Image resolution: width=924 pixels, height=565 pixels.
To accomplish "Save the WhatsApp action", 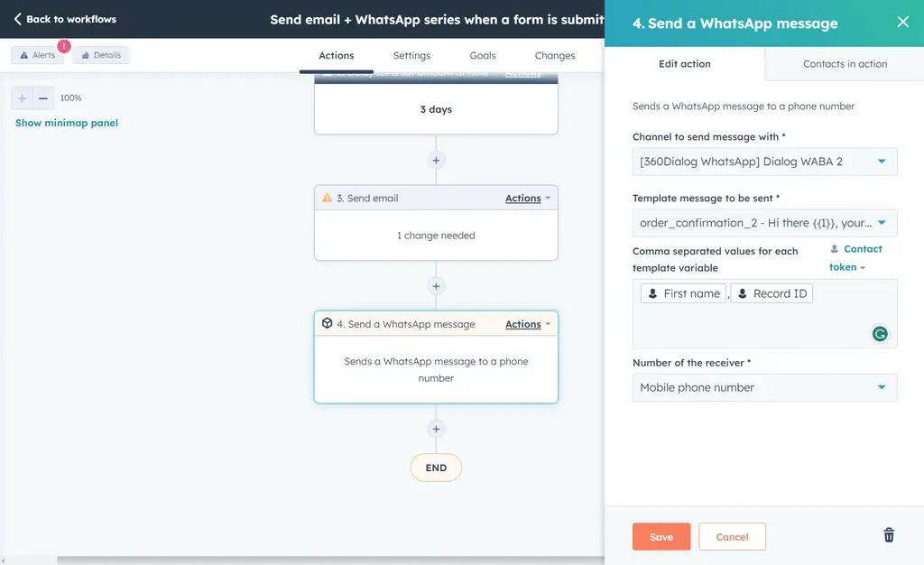I will pyautogui.click(x=661, y=537).
